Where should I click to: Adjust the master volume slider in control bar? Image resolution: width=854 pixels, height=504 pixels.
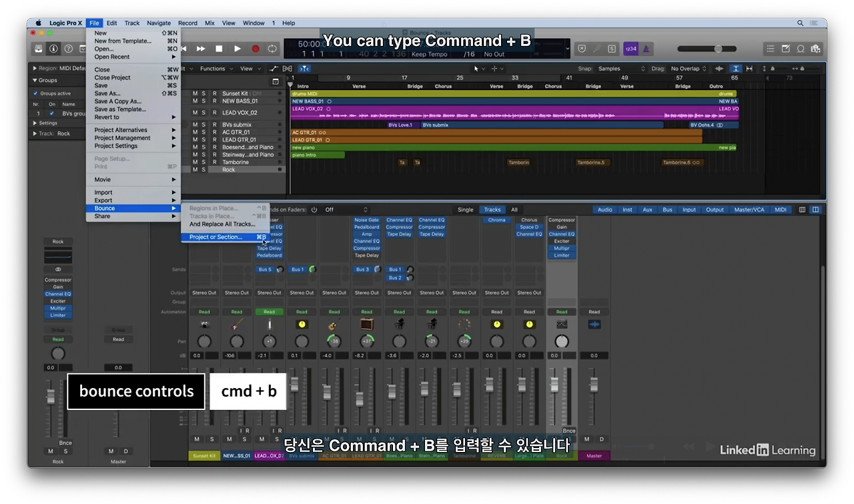pyautogui.click(x=707, y=49)
